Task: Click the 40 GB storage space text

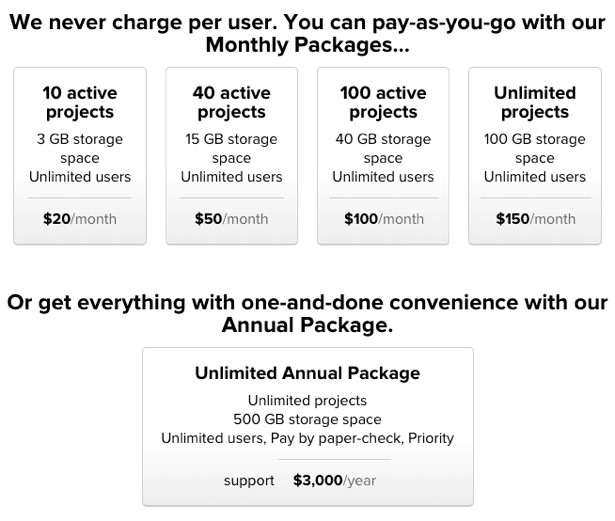Action: pyautogui.click(x=383, y=148)
